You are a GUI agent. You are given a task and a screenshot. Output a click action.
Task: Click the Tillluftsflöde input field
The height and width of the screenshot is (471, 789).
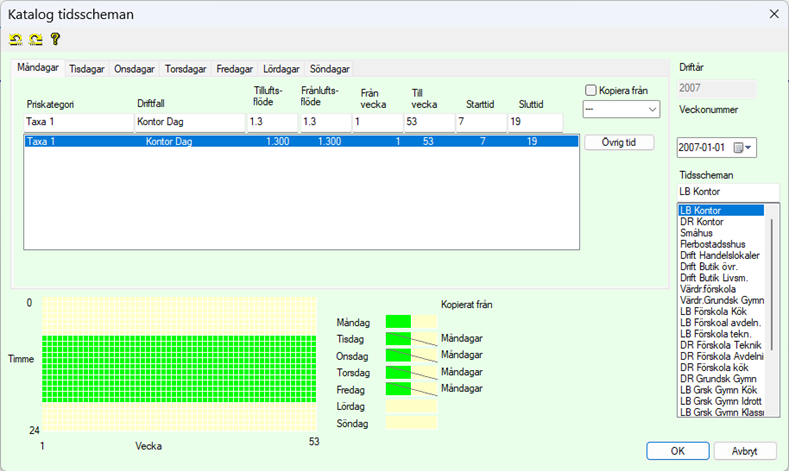click(x=271, y=122)
